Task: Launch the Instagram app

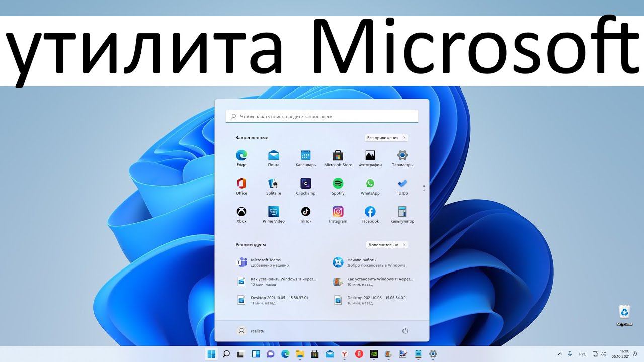Action: tap(338, 214)
